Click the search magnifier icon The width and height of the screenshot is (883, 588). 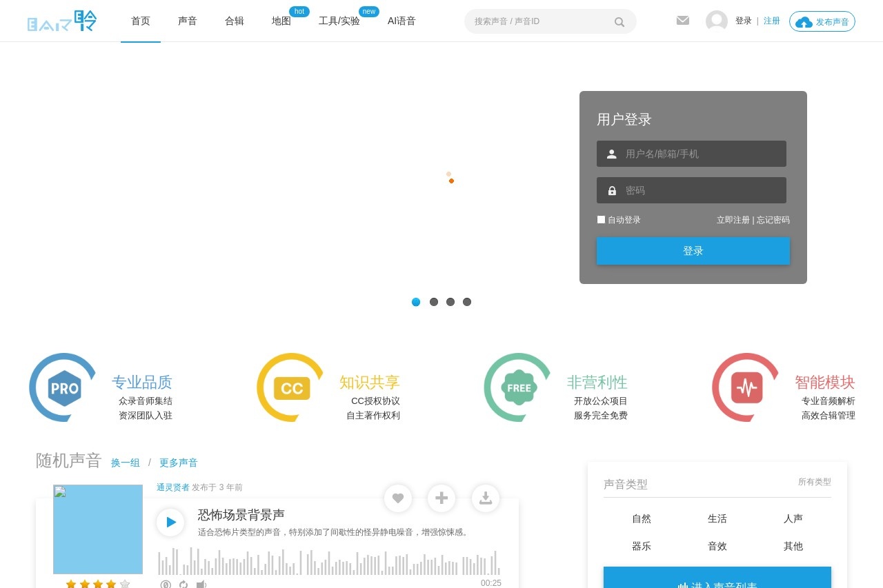pos(619,21)
